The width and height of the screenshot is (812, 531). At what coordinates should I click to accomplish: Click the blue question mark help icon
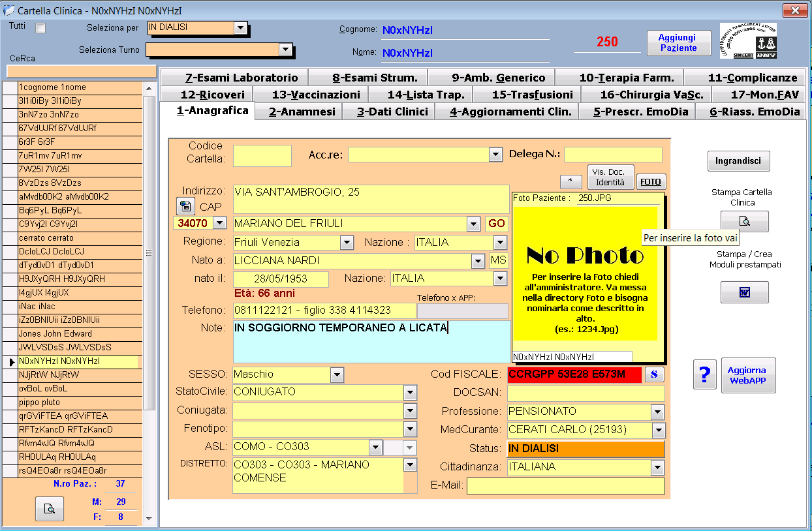pos(704,375)
